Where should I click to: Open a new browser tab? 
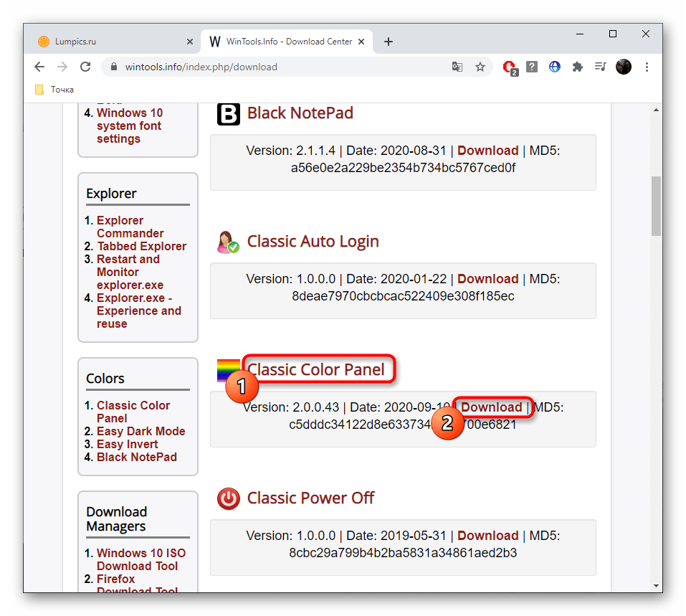tap(389, 42)
